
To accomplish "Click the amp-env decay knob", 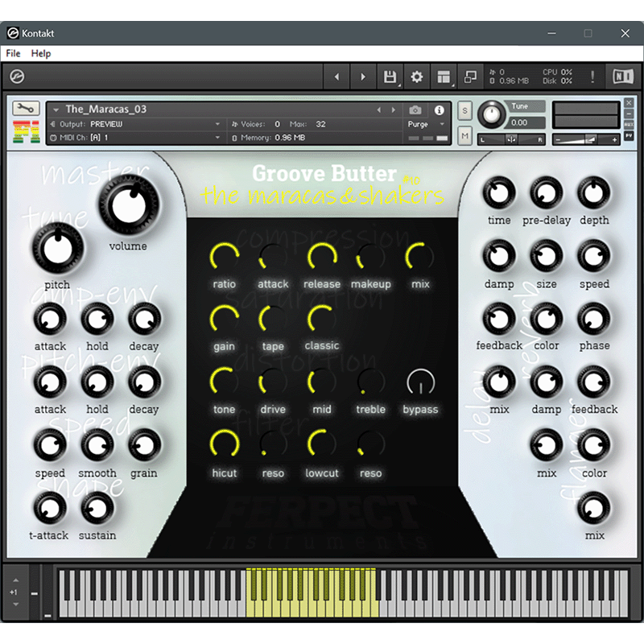I will 144,319.
